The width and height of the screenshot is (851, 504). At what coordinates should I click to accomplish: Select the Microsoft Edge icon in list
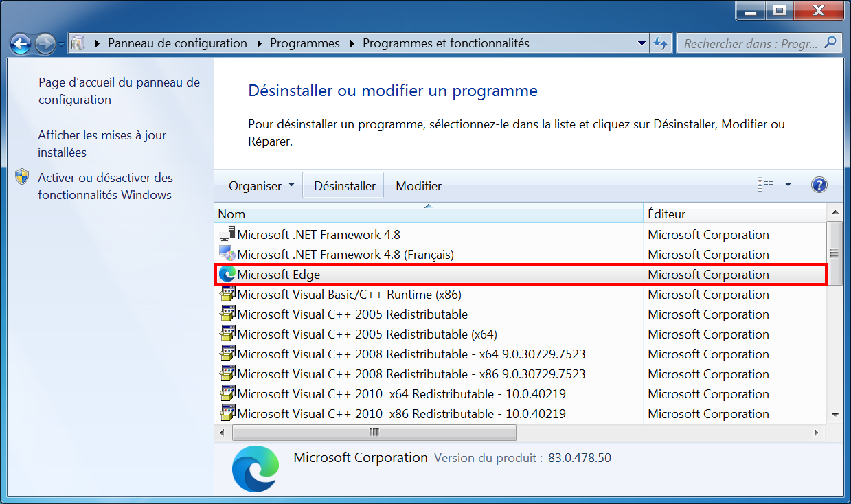click(x=227, y=274)
